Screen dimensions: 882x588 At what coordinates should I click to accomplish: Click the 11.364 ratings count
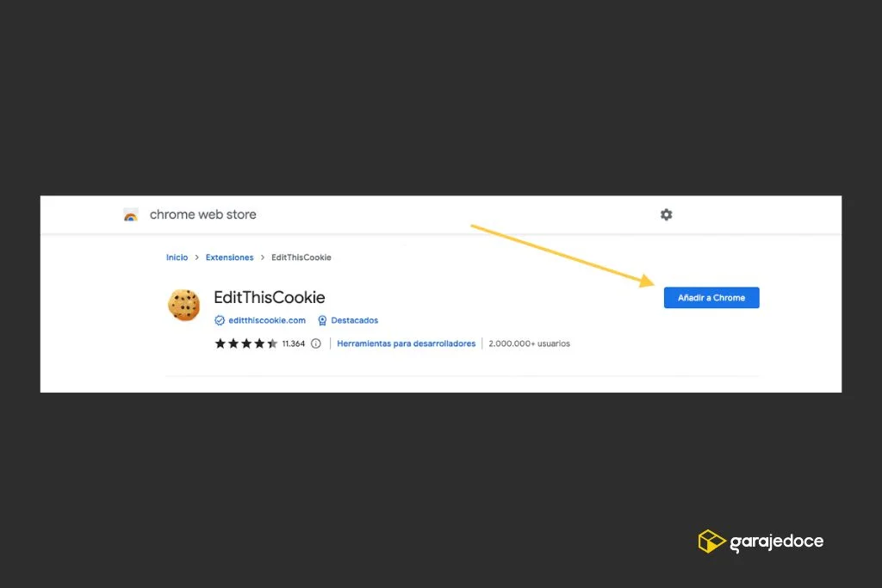(294, 344)
